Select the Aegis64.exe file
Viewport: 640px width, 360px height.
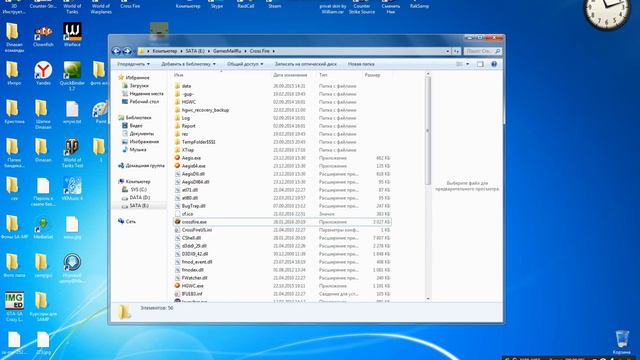point(193,166)
